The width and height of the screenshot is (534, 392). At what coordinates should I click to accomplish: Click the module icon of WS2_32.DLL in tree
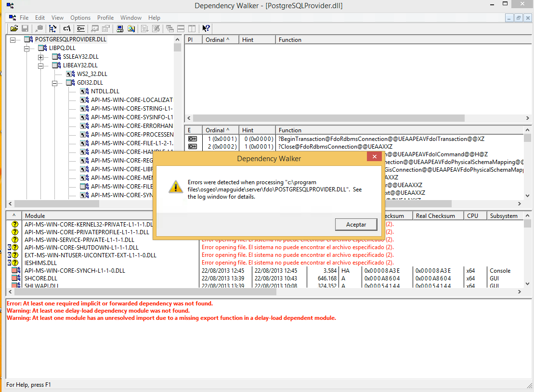click(x=70, y=74)
